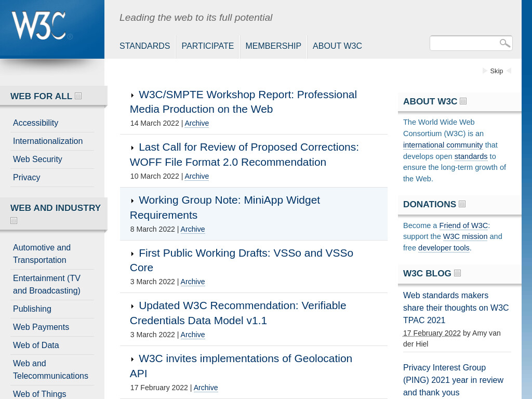Open the Internationalization link
The height and width of the screenshot is (399, 532).
coord(48,141)
